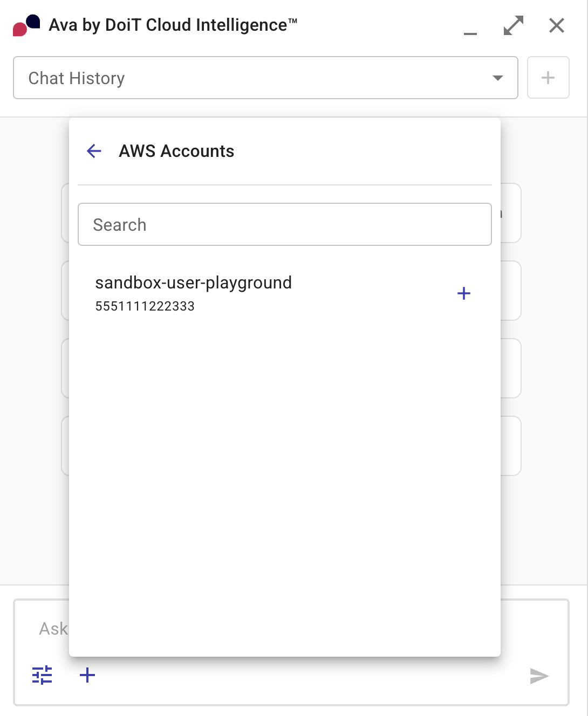588x716 pixels.
Task: Add the sandbox-user-playground account with its plus icon
Action: [463, 293]
